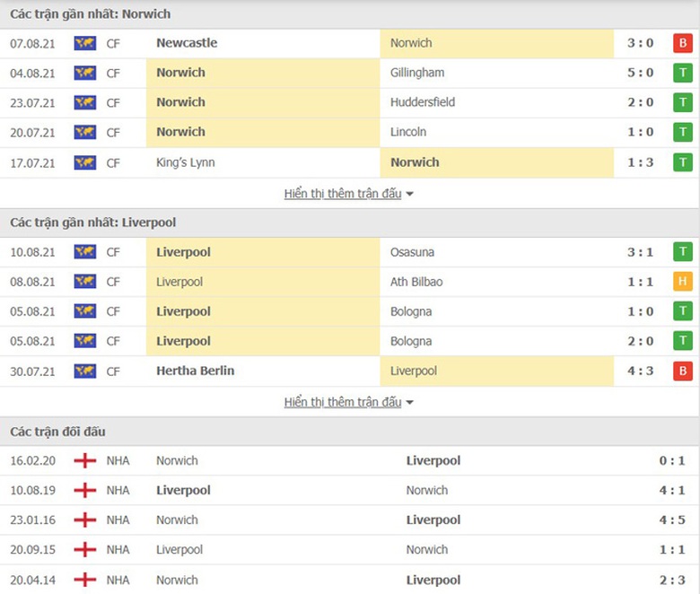Viewport: 700px width, 594px height.
Task: Select the 'Các trận gần nhất: Norwich' header
Action: tap(91, 14)
